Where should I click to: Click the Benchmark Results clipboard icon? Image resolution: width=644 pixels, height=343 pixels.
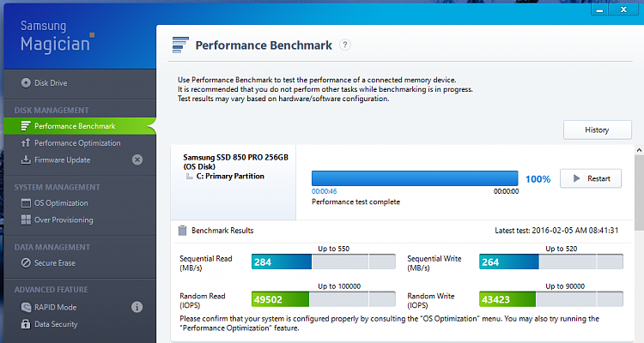(x=182, y=231)
